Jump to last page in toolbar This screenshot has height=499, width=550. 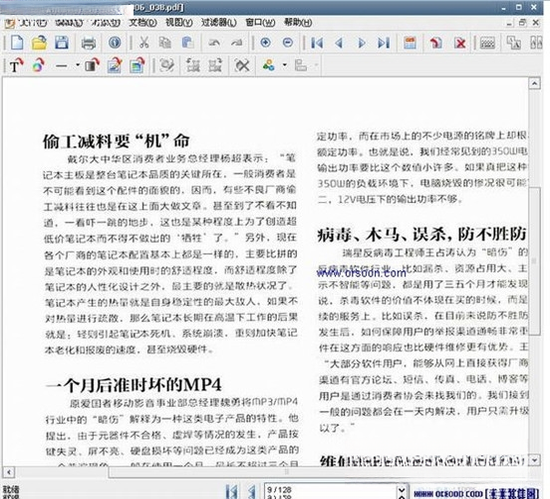pos(383,43)
